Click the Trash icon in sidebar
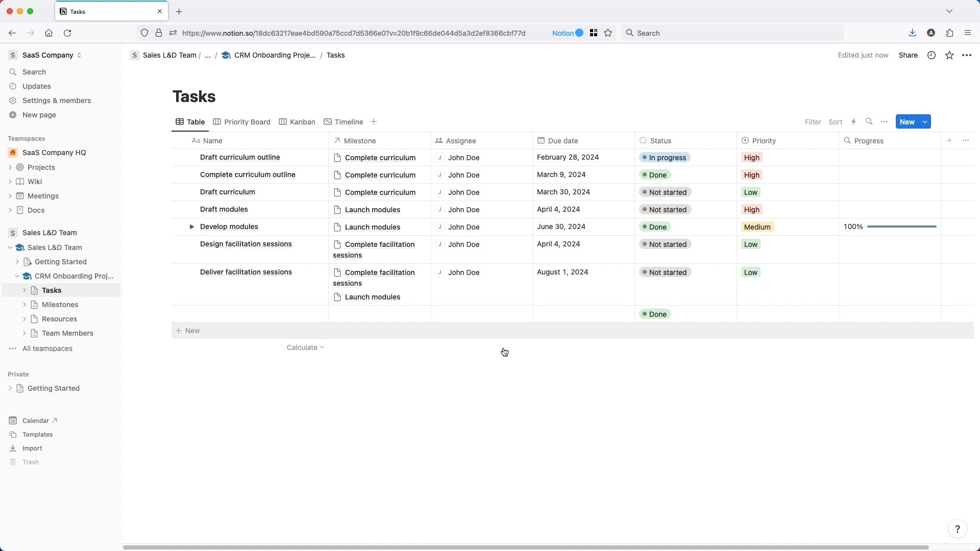The image size is (980, 551). [x=13, y=462]
